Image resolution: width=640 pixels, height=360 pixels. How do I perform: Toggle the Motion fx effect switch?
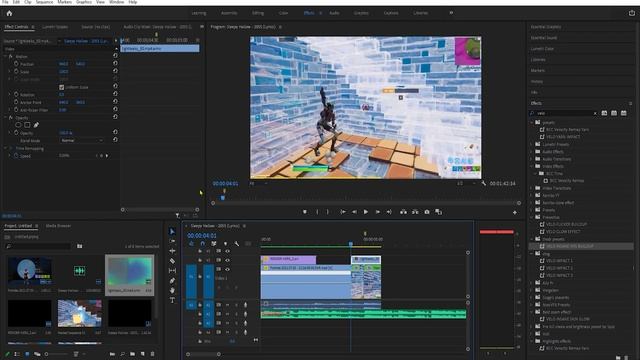[11, 56]
